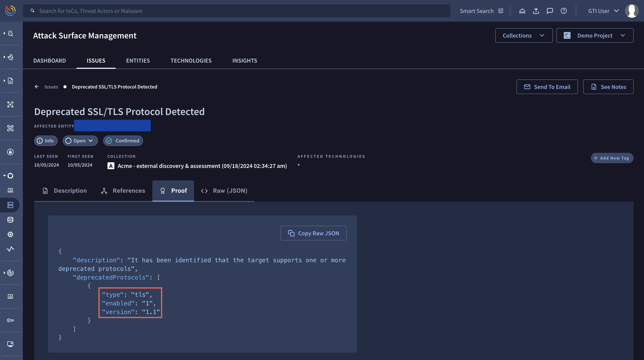Switch to the TECHNOLOGIES tab
The height and width of the screenshot is (360, 644).
click(191, 60)
